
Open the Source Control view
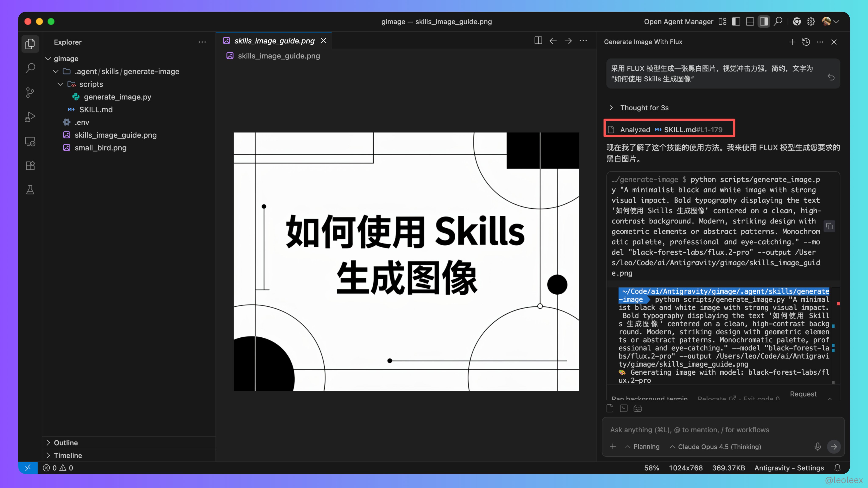pyautogui.click(x=30, y=93)
